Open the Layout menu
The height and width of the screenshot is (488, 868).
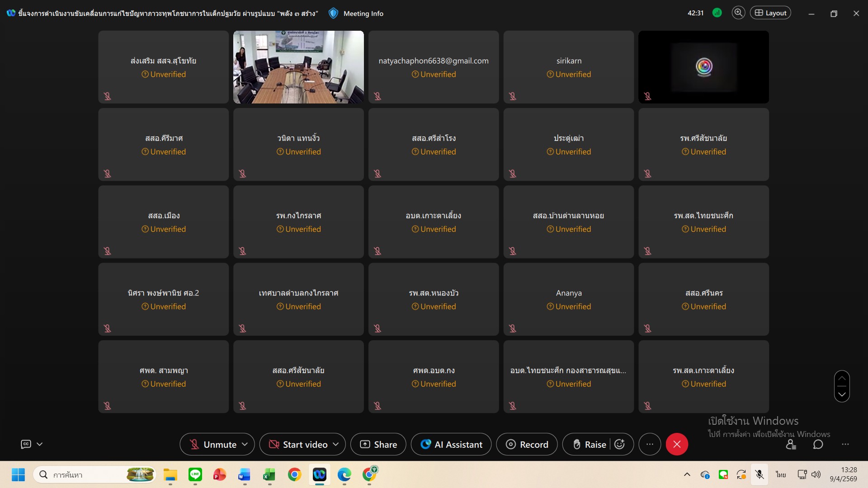[770, 13]
